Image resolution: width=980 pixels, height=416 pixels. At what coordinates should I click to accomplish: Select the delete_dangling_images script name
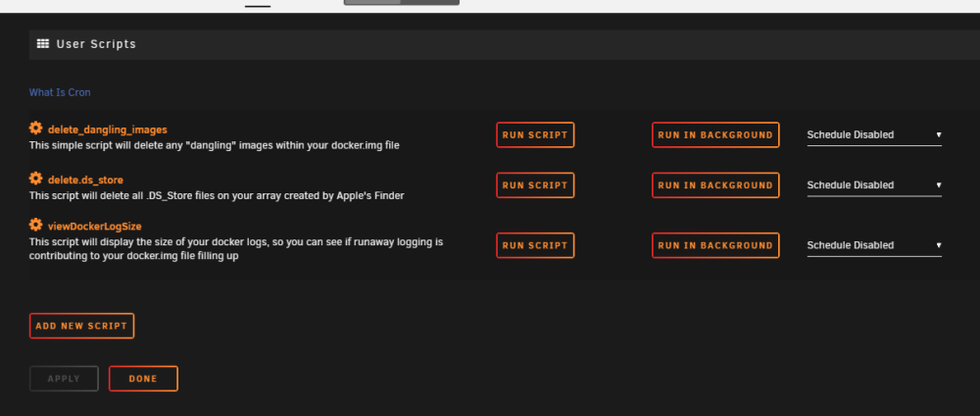pyautogui.click(x=108, y=130)
